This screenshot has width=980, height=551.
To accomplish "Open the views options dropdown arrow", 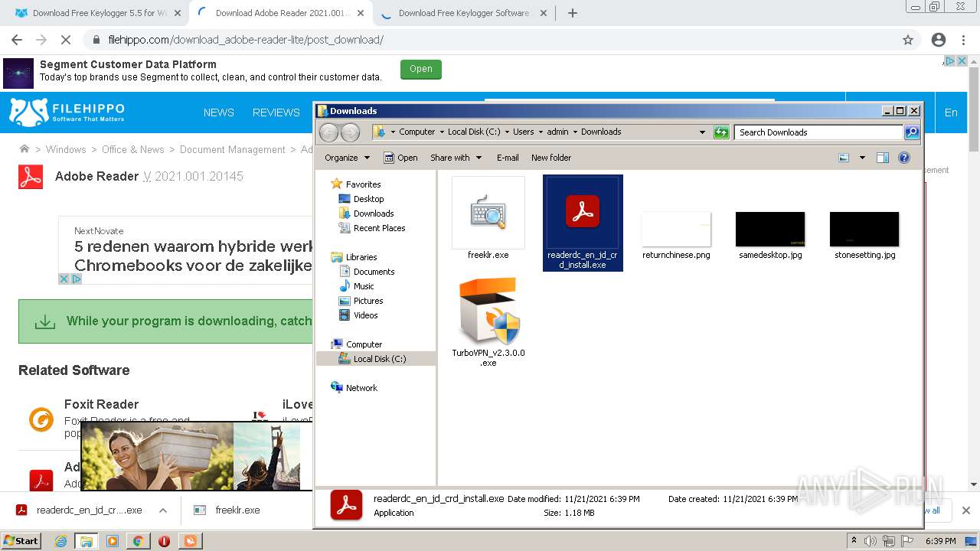I will (x=862, y=158).
